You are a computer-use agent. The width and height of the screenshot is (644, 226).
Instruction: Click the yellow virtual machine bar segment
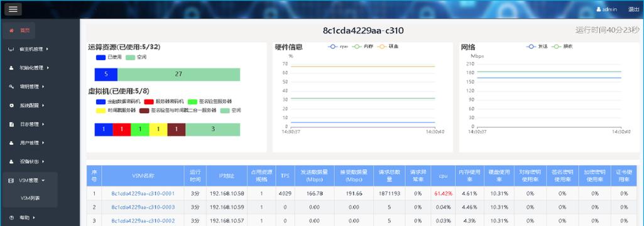pyautogui.click(x=158, y=129)
